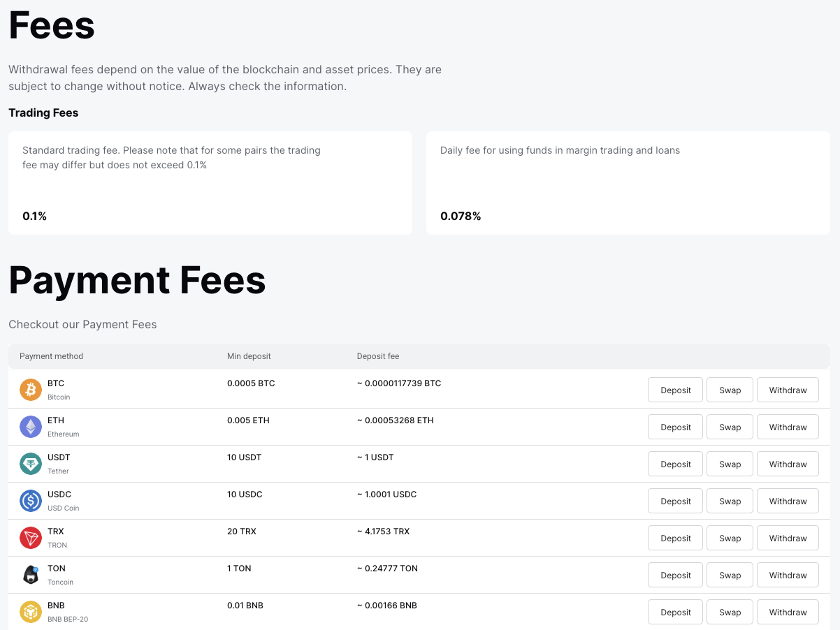Open Deposit for BTC

point(675,390)
